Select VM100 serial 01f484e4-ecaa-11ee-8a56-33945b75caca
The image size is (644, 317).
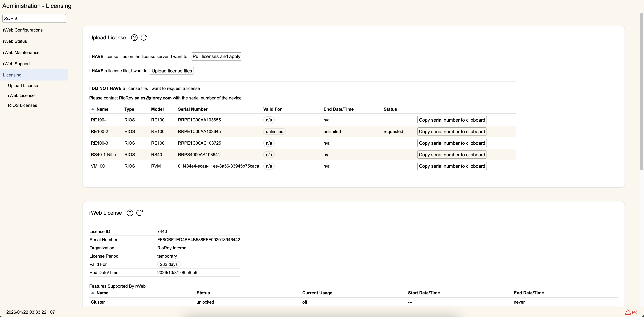coord(218,166)
